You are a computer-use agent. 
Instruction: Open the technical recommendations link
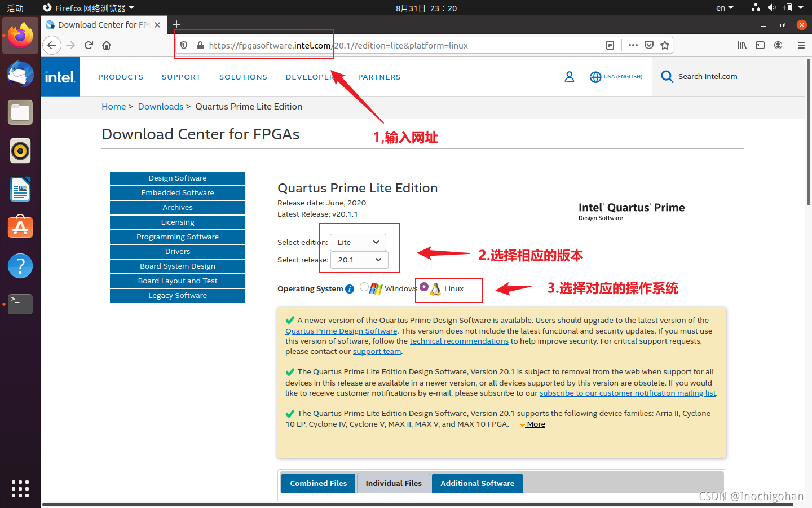click(459, 341)
